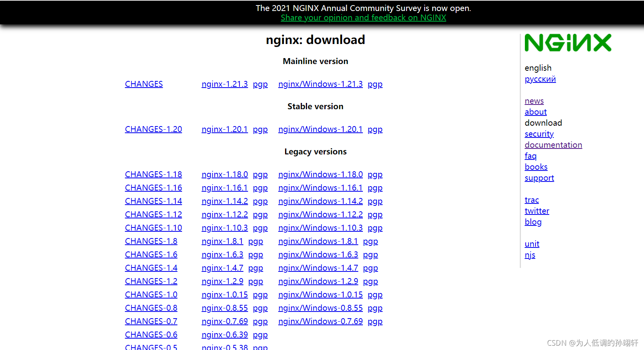
Task: Open the blog link
Action: [533, 222]
